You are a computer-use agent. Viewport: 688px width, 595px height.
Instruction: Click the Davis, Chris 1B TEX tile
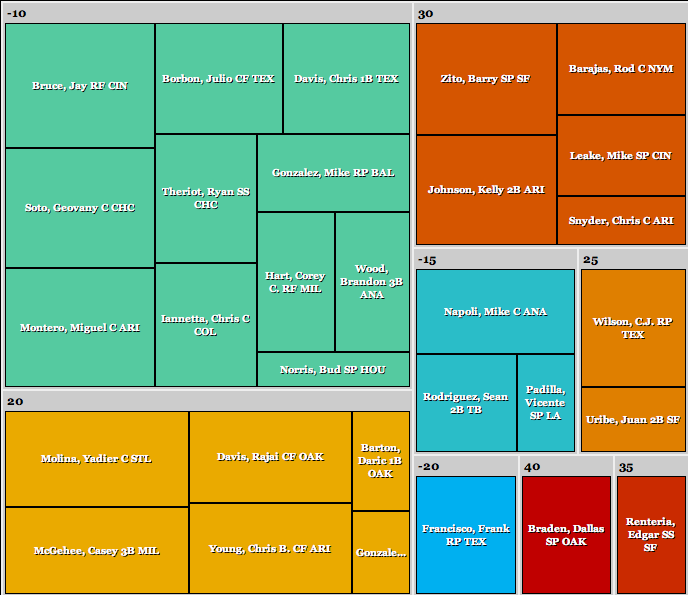coord(346,78)
